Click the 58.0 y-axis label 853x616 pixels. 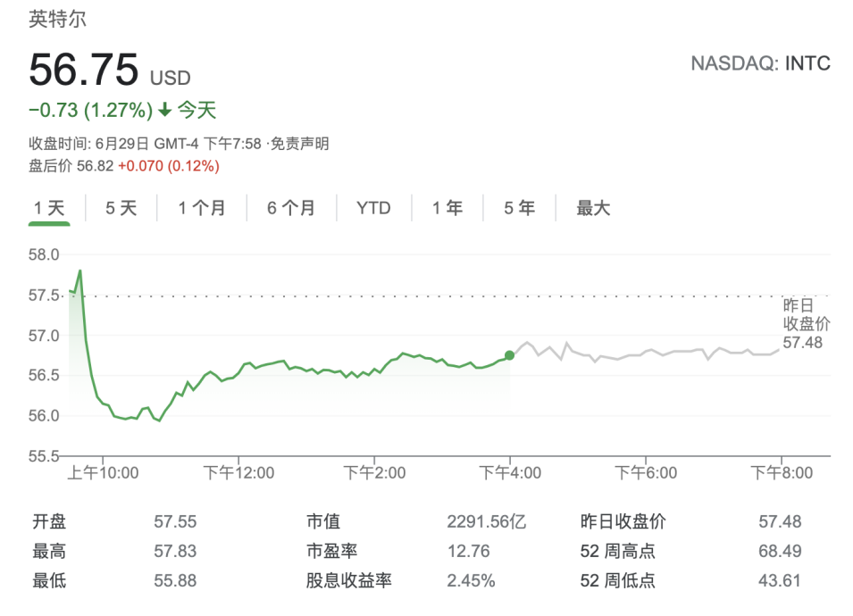pos(44,254)
